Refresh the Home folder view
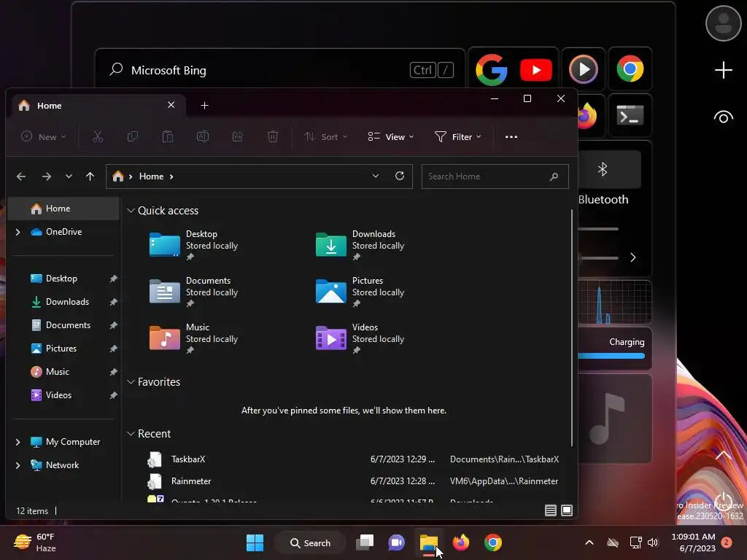The image size is (747, 560). [400, 176]
